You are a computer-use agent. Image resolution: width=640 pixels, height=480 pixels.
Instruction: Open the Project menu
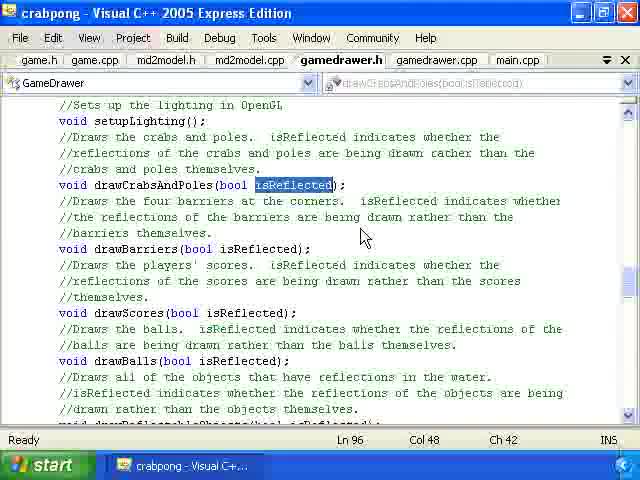pos(133,38)
